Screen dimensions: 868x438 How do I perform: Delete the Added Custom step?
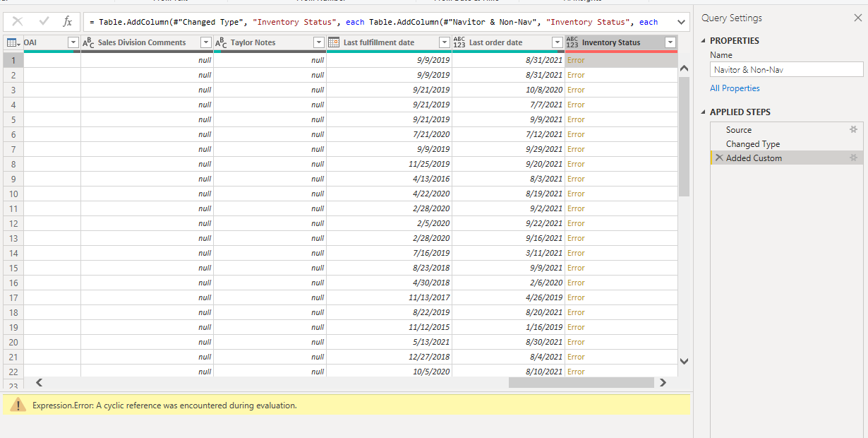(719, 158)
